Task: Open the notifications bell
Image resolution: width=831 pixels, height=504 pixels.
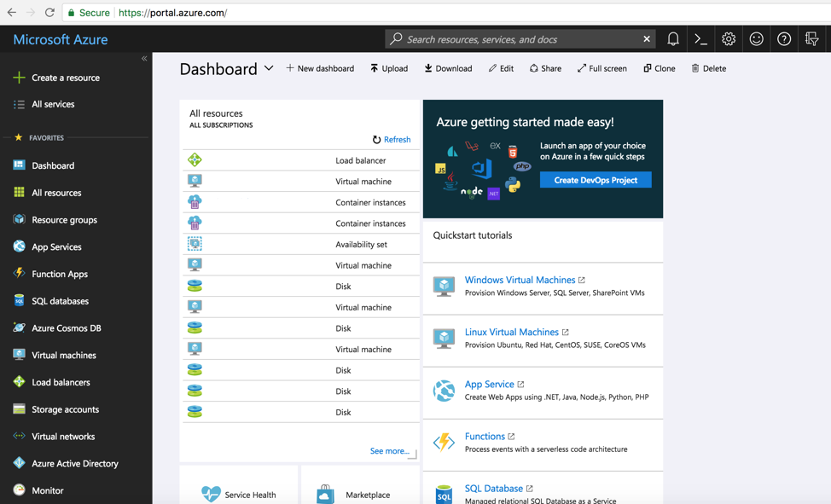Action: 672,39
